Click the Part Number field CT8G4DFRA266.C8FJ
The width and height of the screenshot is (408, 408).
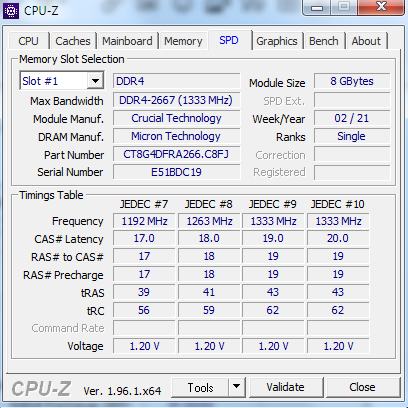(176, 154)
